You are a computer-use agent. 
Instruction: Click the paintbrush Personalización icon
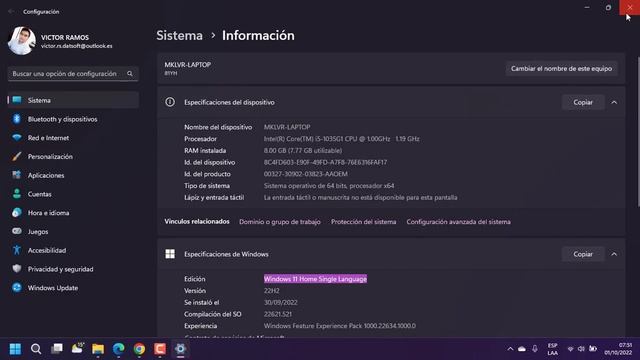click(x=17, y=156)
